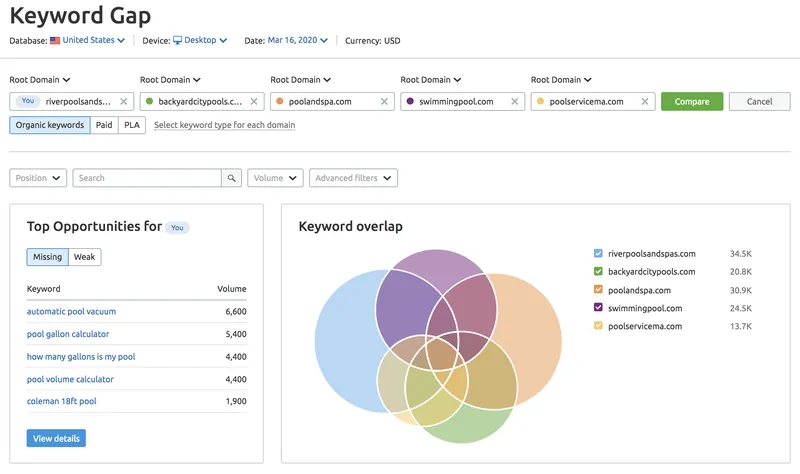Switch to the Paid keywords tab
The height and width of the screenshot is (474, 800).
[x=104, y=125]
